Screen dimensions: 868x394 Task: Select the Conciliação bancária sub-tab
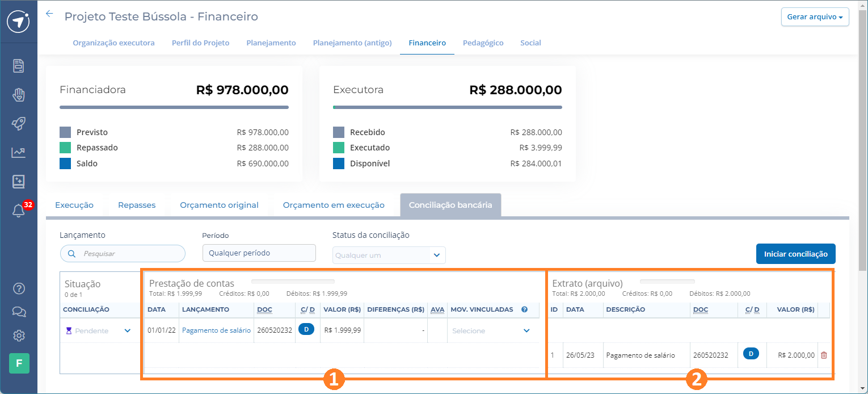click(x=450, y=205)
